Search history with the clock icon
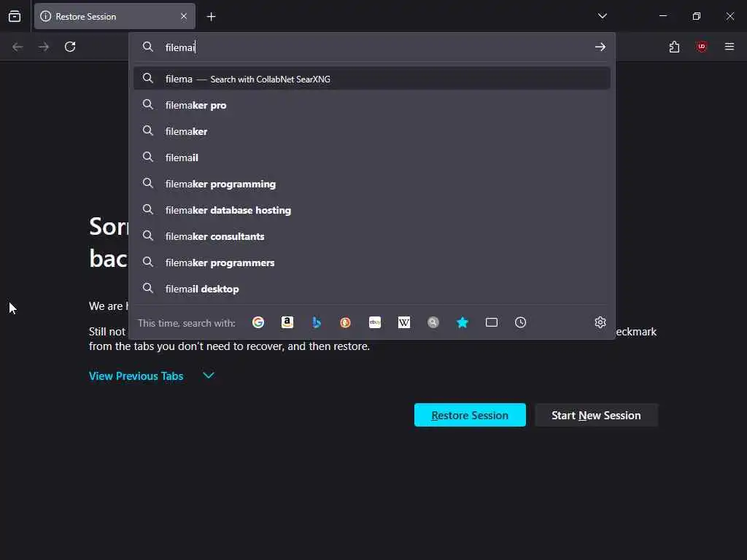Viewport: 747px width, 560px height. point(521,322)
